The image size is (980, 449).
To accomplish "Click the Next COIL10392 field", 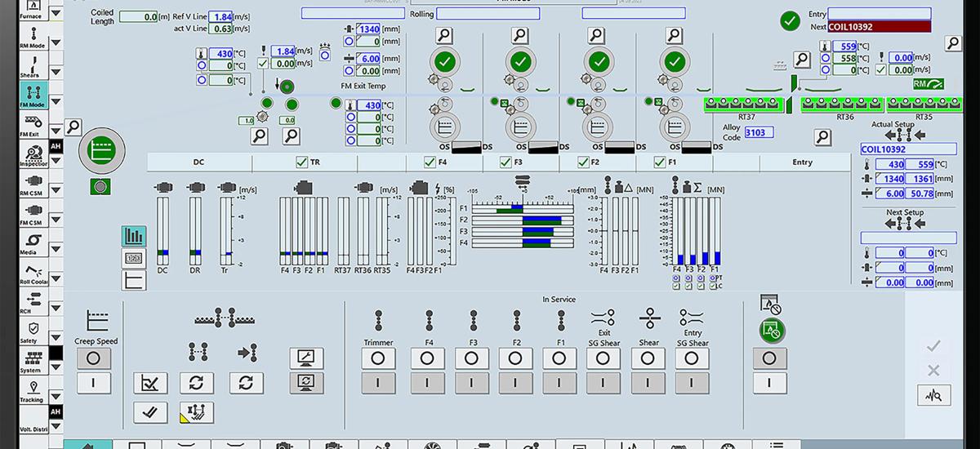I will click(879, 27).
